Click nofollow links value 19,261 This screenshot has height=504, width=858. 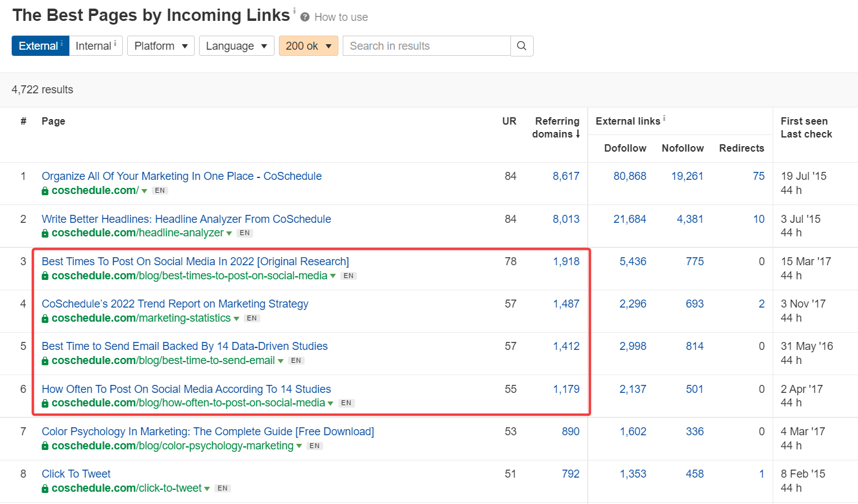click(687, 176)
